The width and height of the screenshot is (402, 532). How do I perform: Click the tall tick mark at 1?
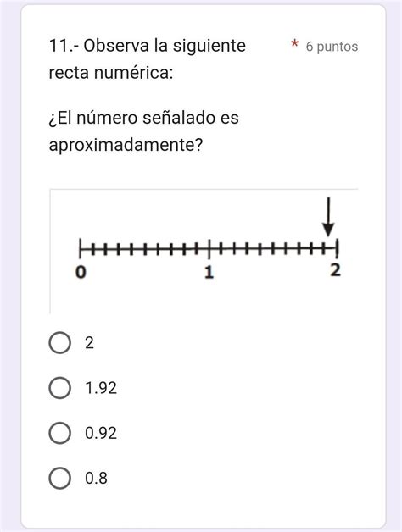point(209,249)
